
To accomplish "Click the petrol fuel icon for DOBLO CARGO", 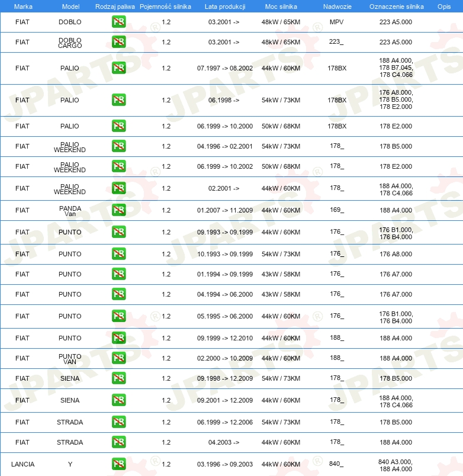I will [118, 42].
